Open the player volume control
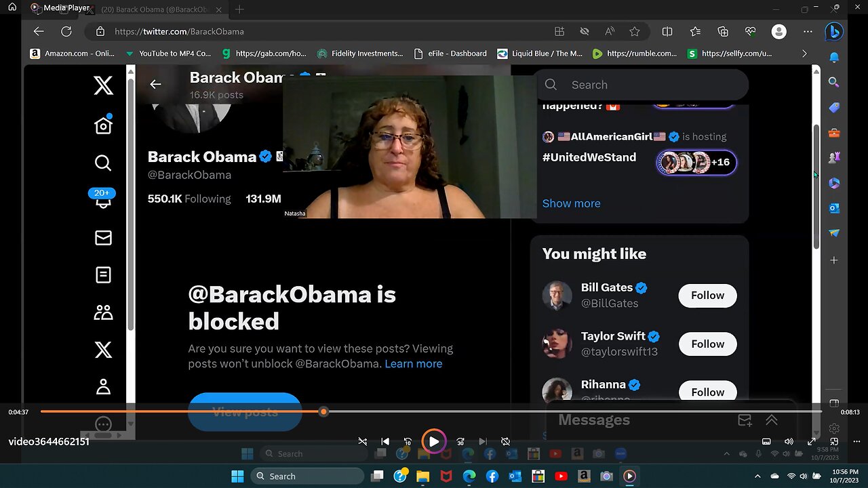868x488 pixels. pyautogui.click(x=789, y=441)
